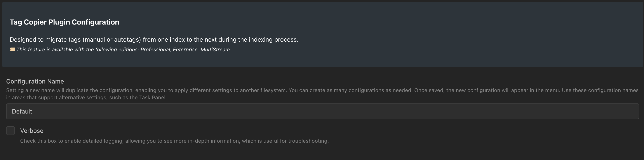Click the 'Designed to migrate tags' description
This screenshot has height=160, width=644.
pyautogui.click(x=154, y=40)
